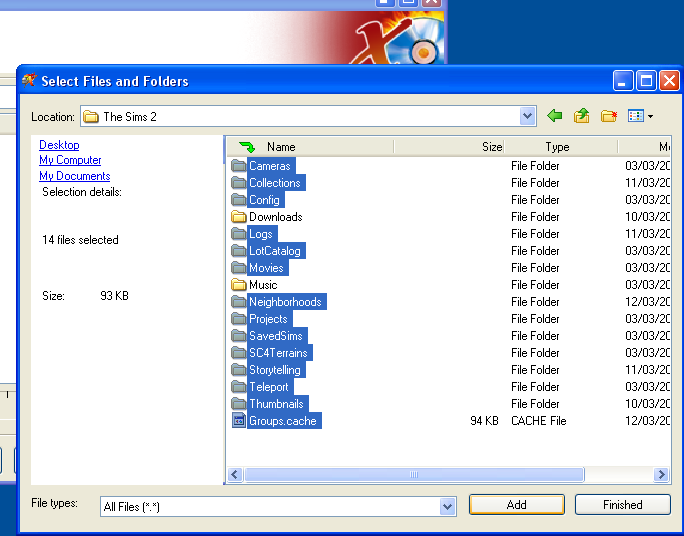Open the view menu dropdown arrow

[650, 116]
